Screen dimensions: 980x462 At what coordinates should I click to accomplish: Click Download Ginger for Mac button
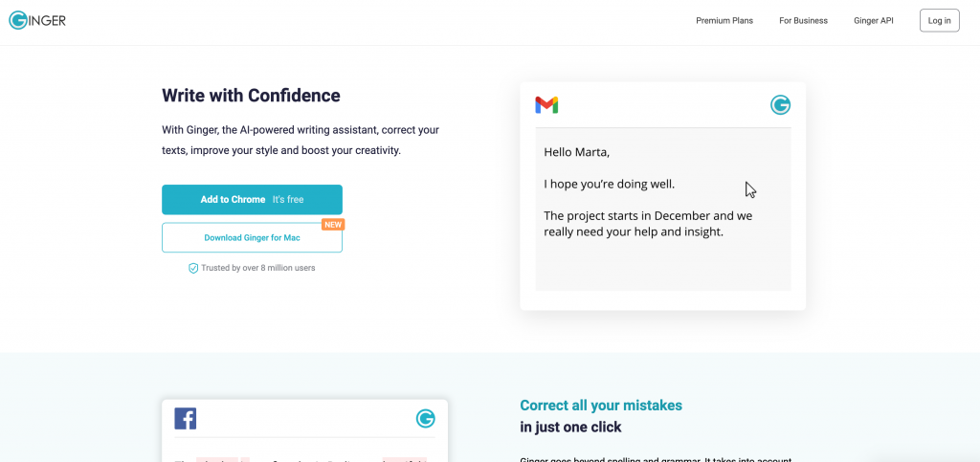pos(252,238)
